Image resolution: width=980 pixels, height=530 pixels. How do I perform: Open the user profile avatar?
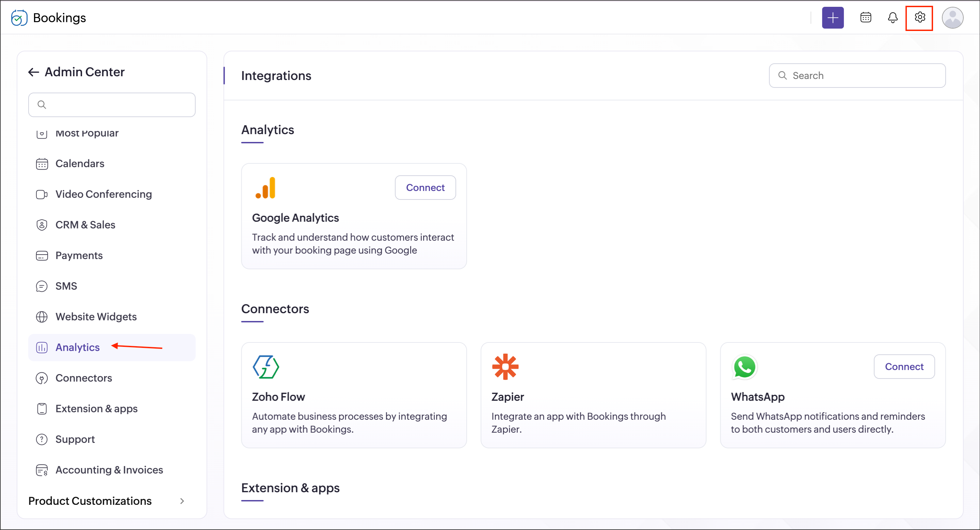pos(952,17)
